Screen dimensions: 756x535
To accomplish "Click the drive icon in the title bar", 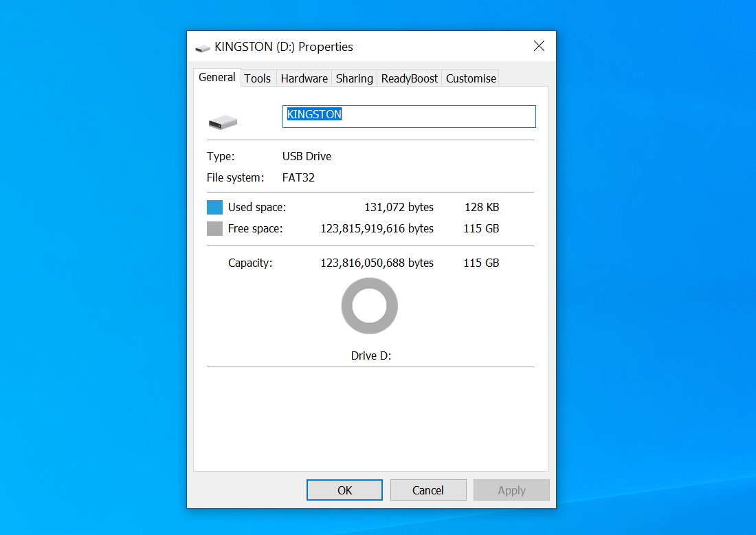I will pos(203,47).
